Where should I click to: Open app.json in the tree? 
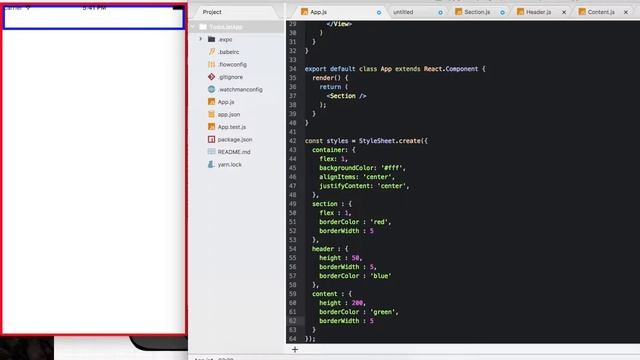(x=229, y=115)
